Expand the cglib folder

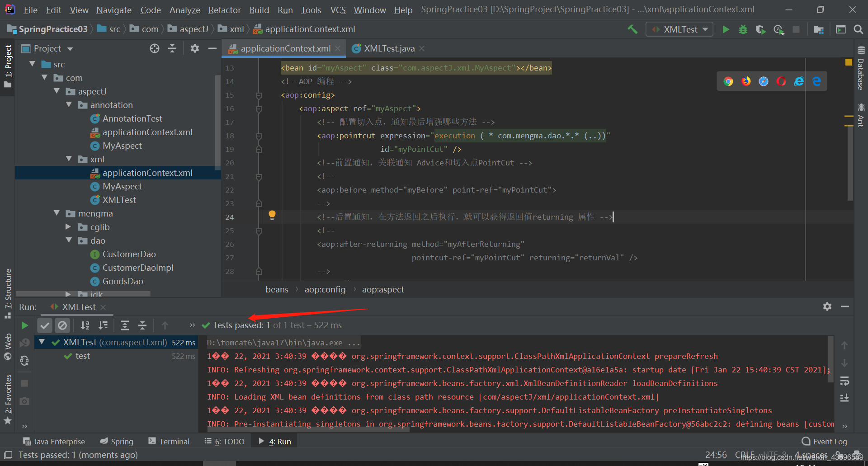point(68,227)
